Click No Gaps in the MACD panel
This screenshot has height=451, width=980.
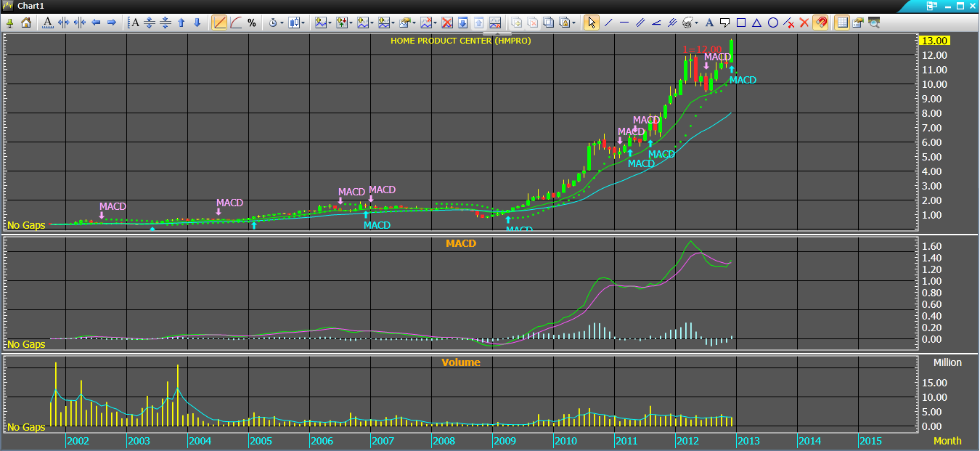[x=26, y=344]
